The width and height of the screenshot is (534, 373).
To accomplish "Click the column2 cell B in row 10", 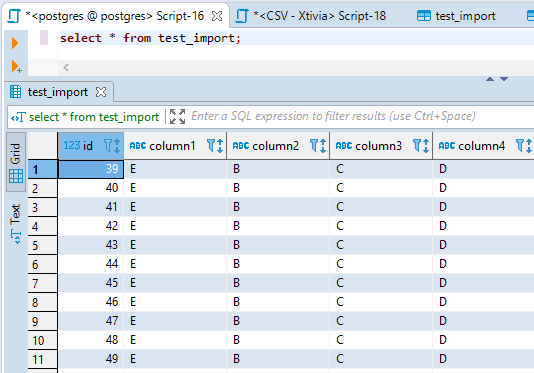I will (278, 340).
